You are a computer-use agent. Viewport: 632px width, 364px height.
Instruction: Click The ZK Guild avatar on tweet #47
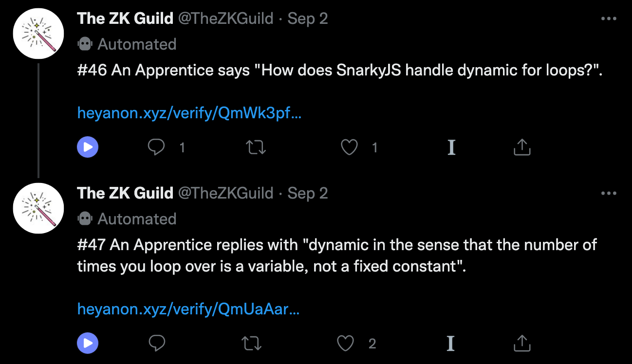coord(38,208)
